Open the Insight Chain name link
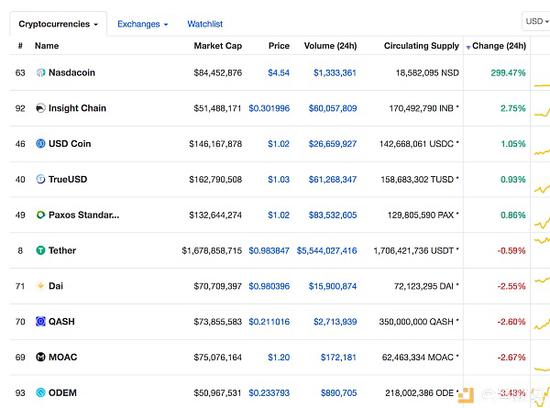This screenshot has width=550, height=408. [77, 108]
